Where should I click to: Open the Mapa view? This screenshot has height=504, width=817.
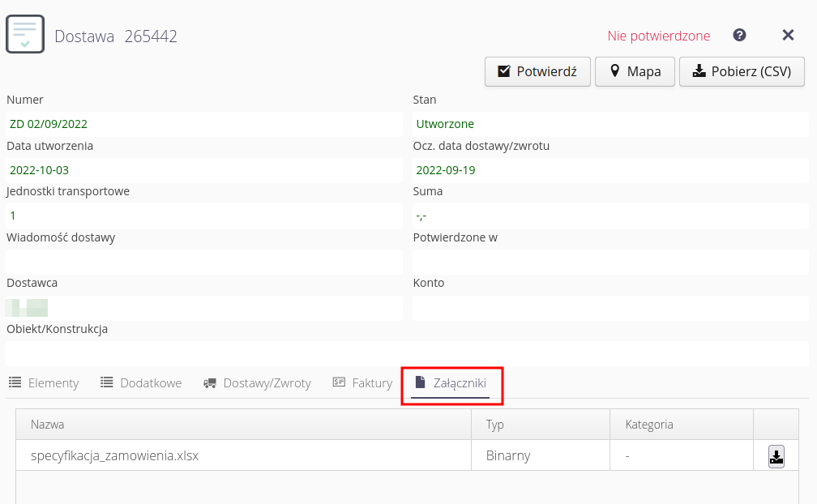tap(635, 71)
